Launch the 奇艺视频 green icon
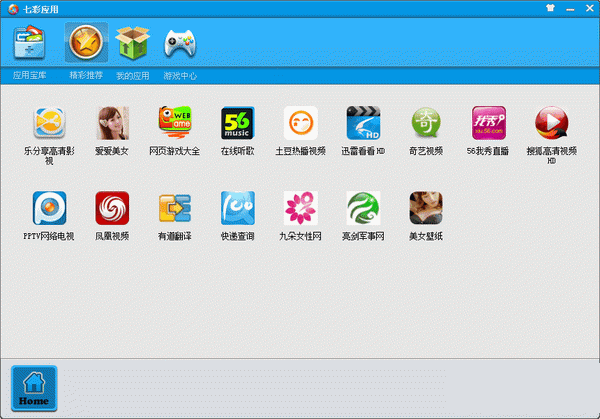Viewport: 600px width, 419px height. point(426,123)
